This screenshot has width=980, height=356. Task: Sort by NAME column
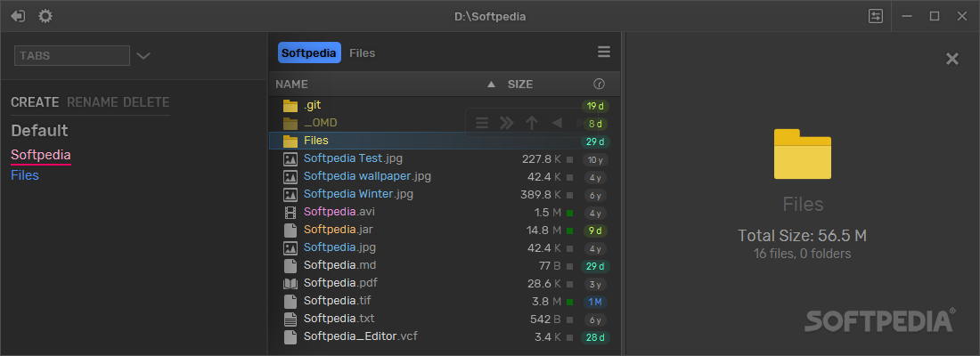tap(292, 85)
